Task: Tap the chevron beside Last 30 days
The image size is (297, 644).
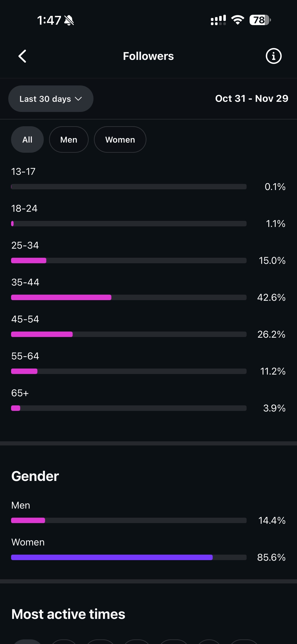Action: (78, 99)
